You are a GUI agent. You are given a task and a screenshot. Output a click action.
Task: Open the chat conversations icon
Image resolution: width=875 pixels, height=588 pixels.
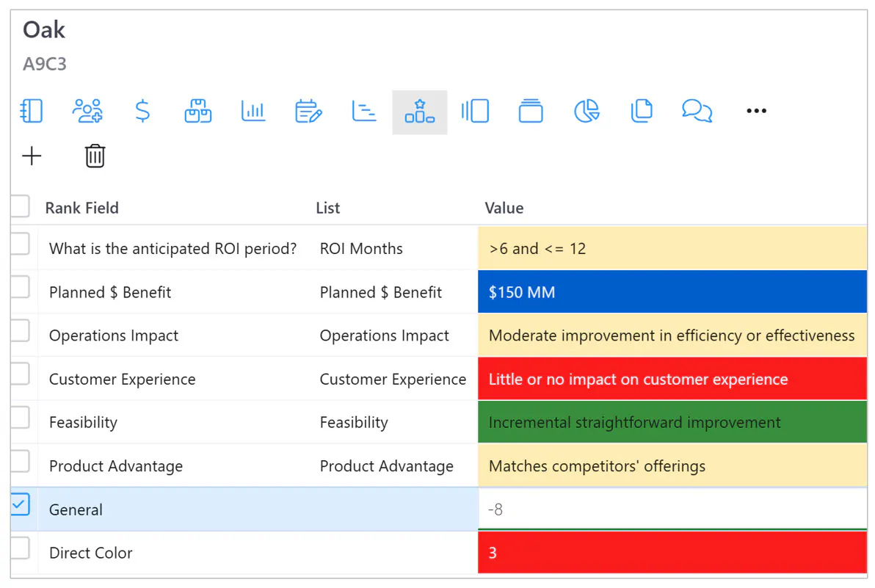697,110
